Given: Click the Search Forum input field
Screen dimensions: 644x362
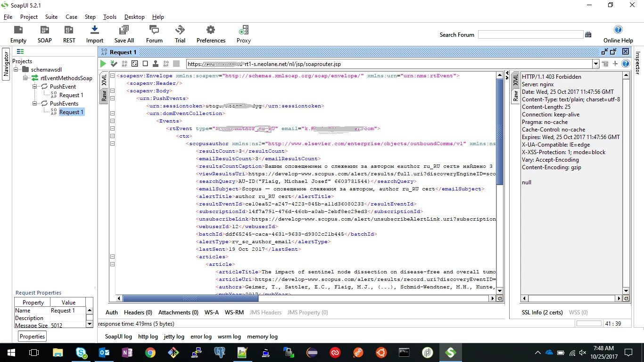Looking at the screenshot, I should pos(530,34).
